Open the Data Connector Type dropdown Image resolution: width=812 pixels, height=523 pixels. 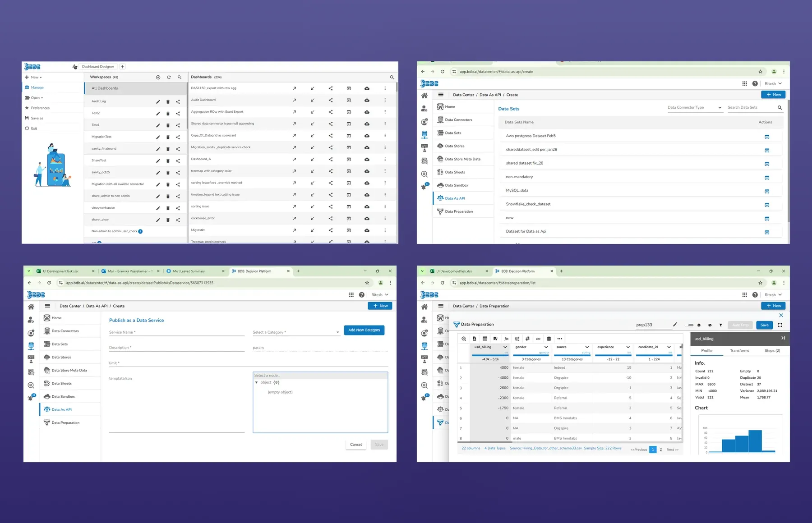[695, 108]
